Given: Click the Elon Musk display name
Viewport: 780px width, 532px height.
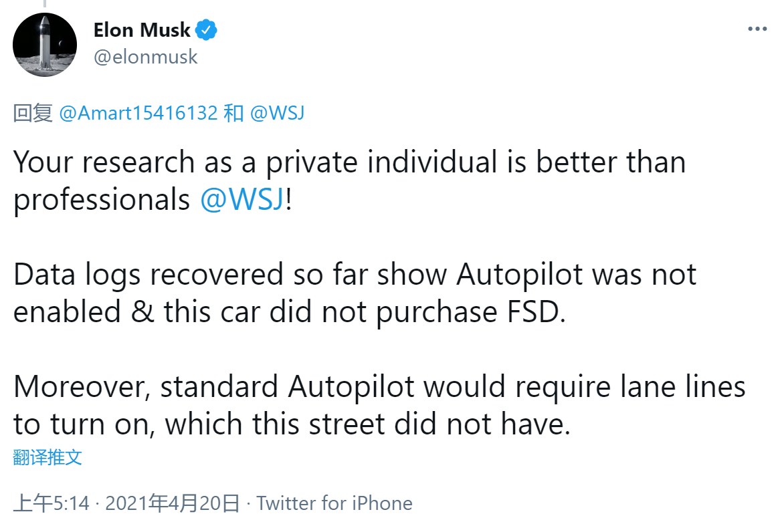Looking at the screenshot, I should (142, 30).
